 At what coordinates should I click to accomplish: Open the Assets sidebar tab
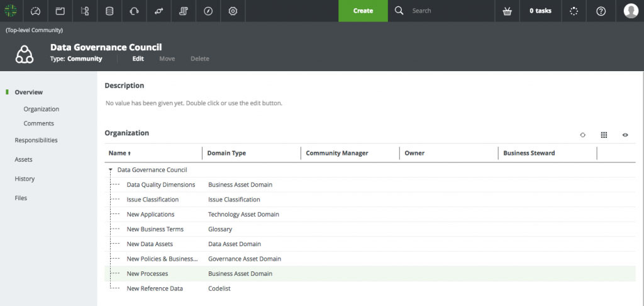pos(23,159)
